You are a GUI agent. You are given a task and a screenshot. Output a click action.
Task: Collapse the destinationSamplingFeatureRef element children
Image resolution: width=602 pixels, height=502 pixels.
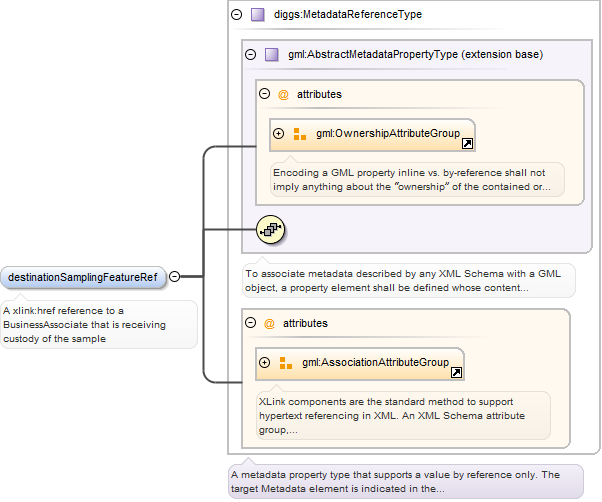[175, 277]
